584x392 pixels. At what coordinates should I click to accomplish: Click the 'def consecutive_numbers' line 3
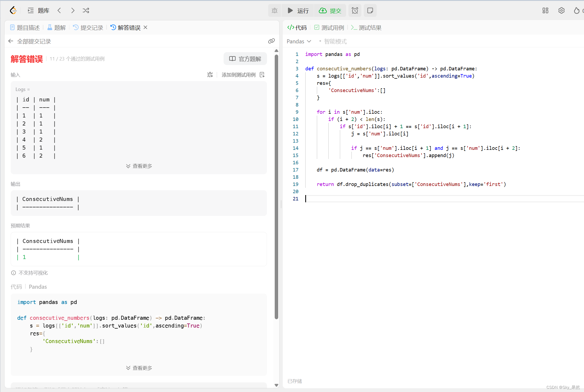click(x=391, y=68)
